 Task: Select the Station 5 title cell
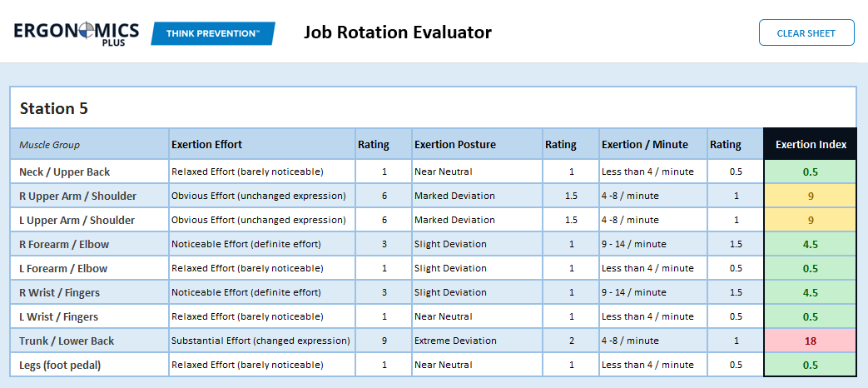point(433,108)
